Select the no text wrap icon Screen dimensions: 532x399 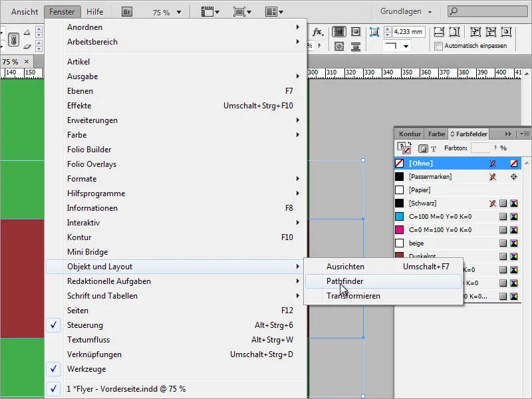pyautogui.click(x=338, y=32)
